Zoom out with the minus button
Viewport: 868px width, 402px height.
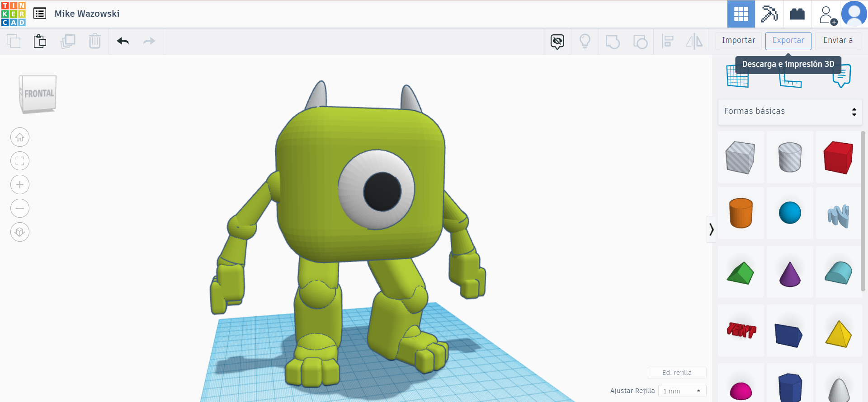pos(20,208)
